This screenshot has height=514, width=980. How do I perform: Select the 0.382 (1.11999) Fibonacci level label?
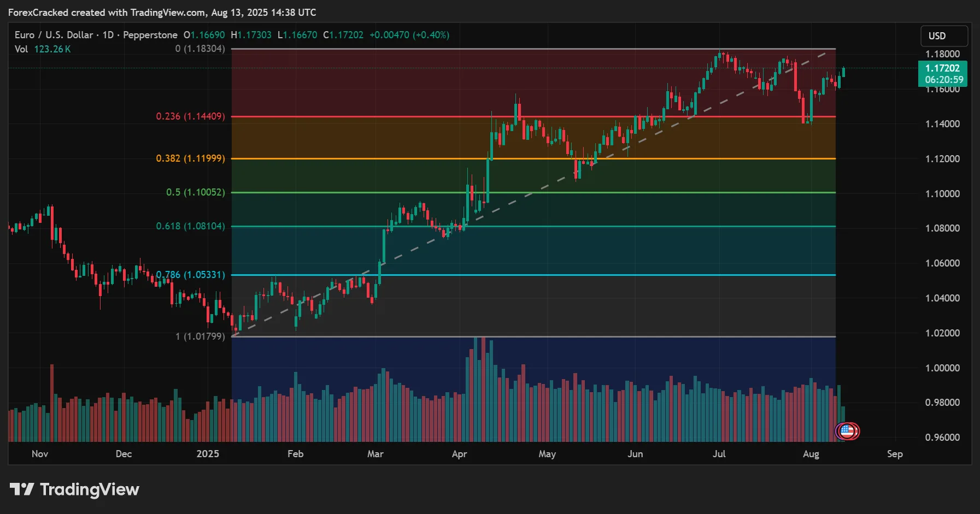tap(189, 158)
